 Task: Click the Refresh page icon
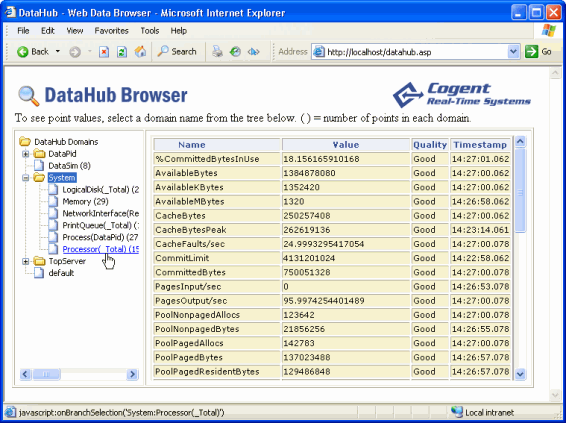point(122,52)
